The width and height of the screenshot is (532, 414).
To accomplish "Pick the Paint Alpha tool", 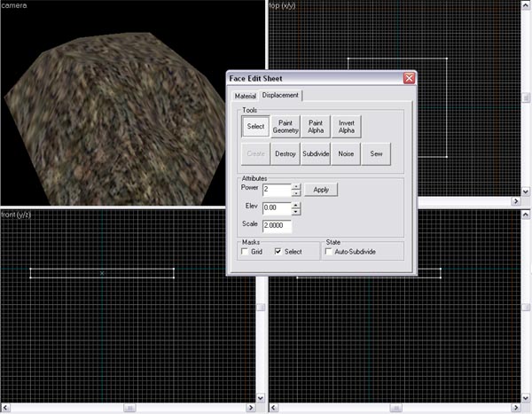I will pyautogui.click(x=316, y=127).
